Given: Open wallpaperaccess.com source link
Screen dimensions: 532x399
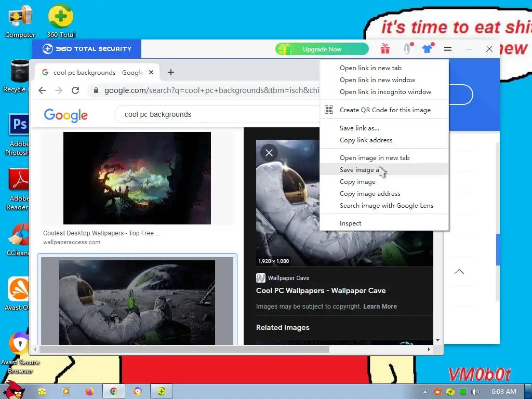Looking at the screenshot, I should coord(72,242).
